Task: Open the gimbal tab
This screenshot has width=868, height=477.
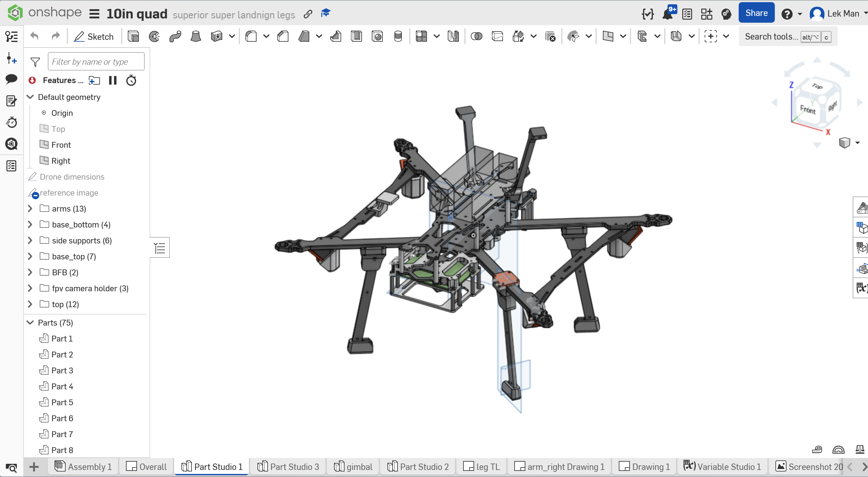Action: (353, 467)
